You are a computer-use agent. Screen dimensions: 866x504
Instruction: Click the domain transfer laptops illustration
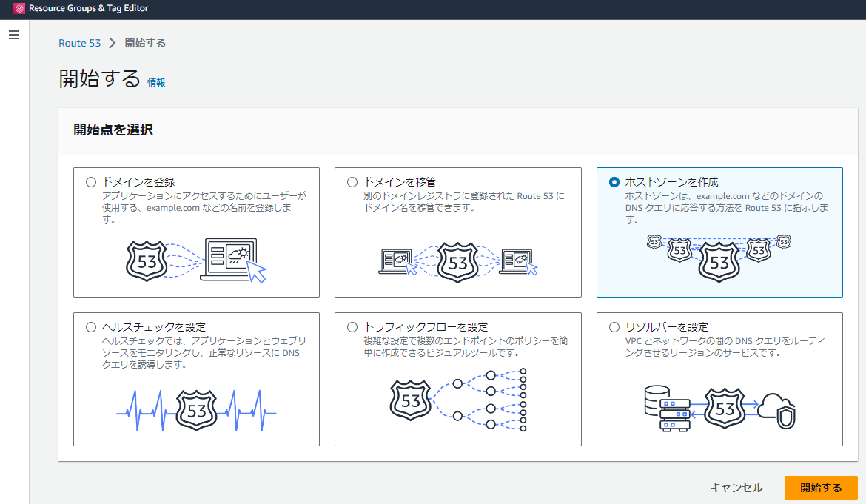click(458, 262)
